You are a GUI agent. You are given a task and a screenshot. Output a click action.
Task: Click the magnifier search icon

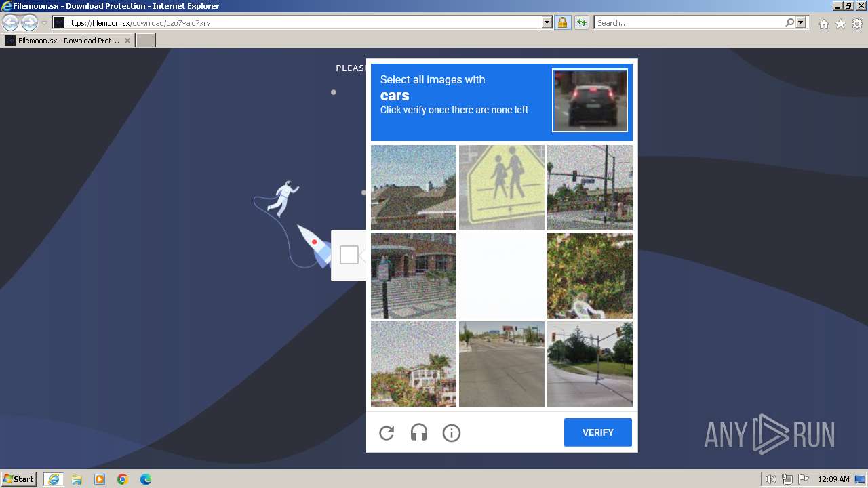pyautogui.click(x=789, y=23)
